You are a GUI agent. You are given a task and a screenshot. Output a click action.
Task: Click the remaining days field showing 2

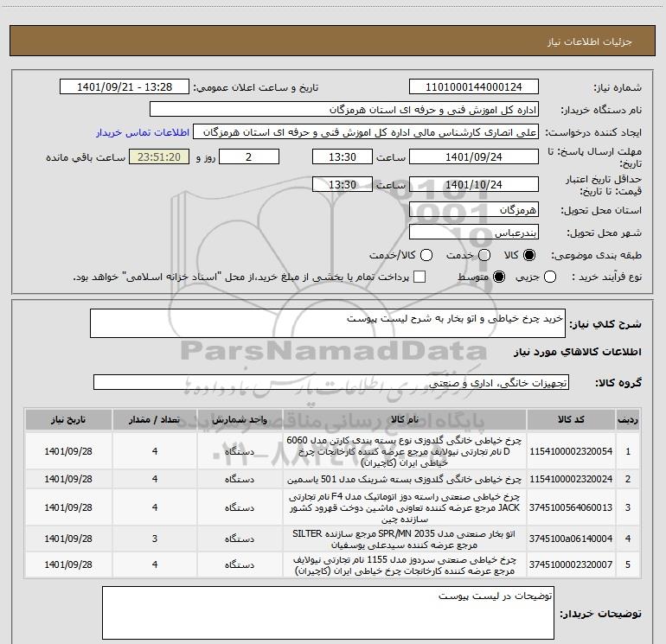coord(249,156)
